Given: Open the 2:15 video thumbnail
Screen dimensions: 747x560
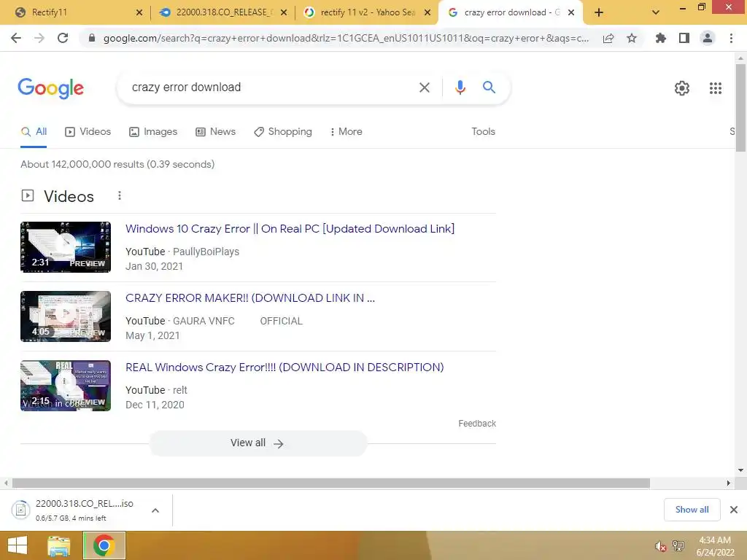Looking at the screenshot, I should pyautogui.click(x=66, y=386).
